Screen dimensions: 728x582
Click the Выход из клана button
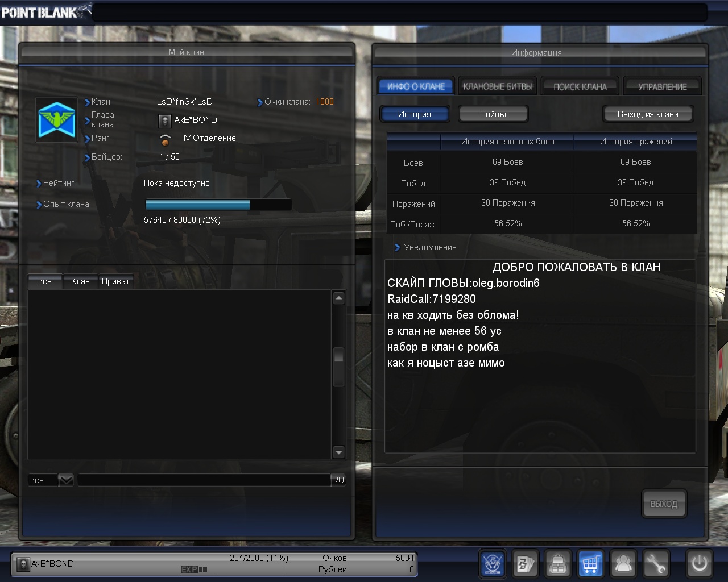pos(648,114)
